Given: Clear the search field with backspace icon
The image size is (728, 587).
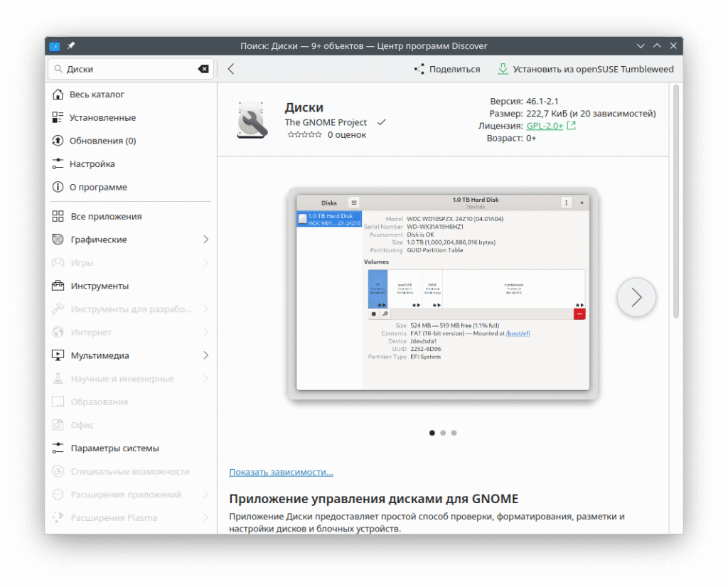Looking at the screenshot, I should click(x=203, y=69).
